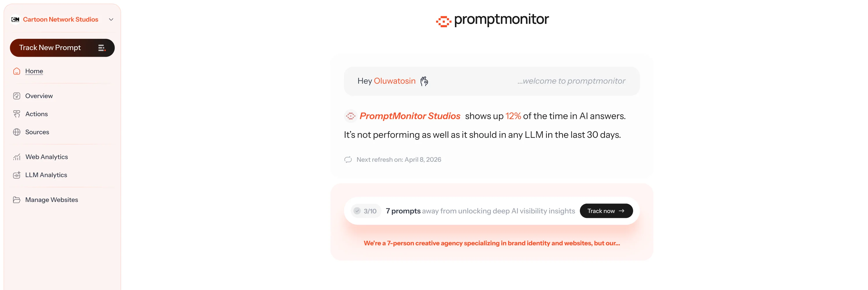868x290 pixels.
Task: Toggle the 3/10 progress checkmark
Action: click(x=357, y=211)
